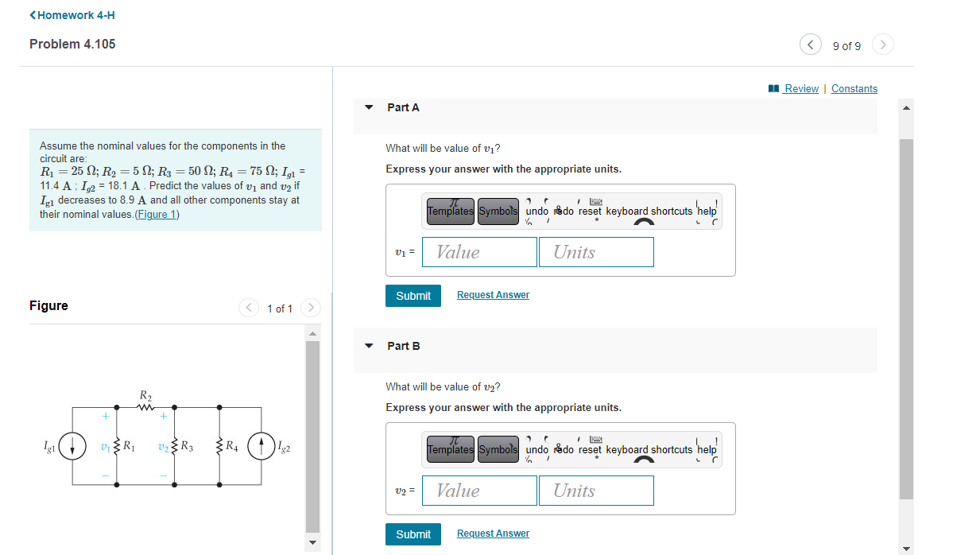Collapse the Part B section
This screenshot has width=980, height=555.
pos(368,345)
